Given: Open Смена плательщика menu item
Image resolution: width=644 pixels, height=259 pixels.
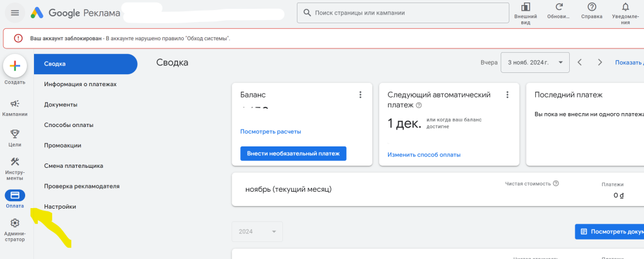Looking at the screenshot, I should point(74,166).
